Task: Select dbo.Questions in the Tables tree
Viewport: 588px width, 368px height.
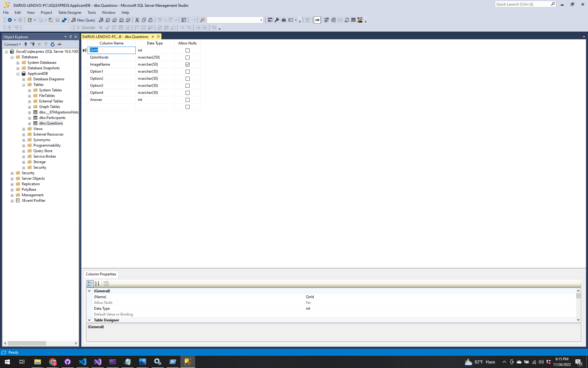Action: point(51,123)
